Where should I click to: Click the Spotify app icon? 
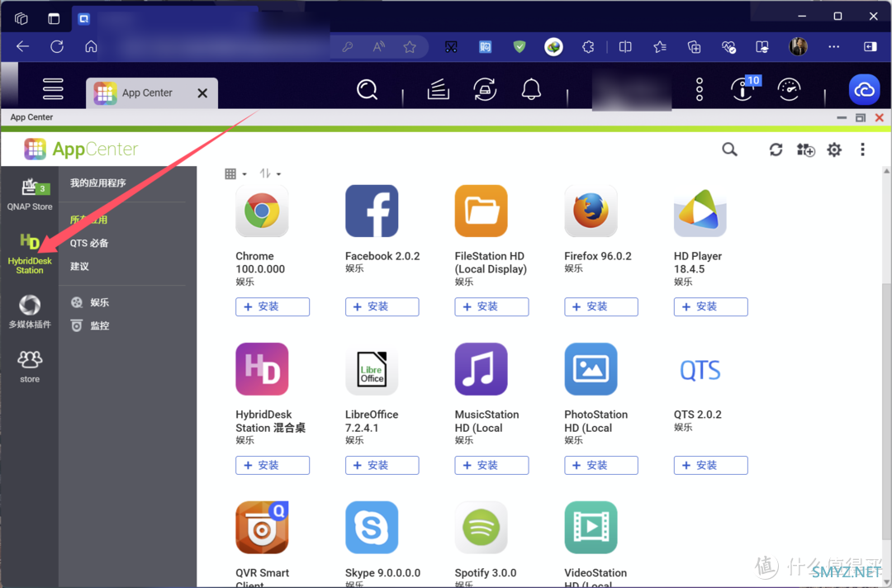click(x=481, y=527)
